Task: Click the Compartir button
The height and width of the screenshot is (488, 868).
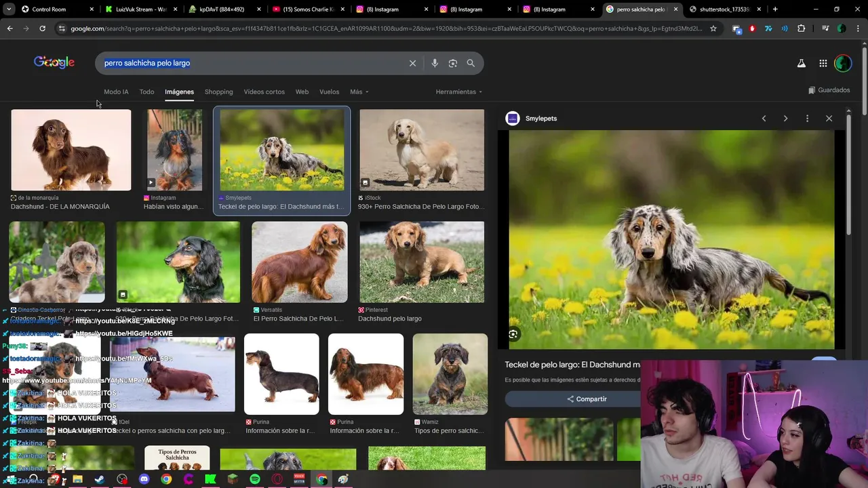Action: [x=587, y=399]
